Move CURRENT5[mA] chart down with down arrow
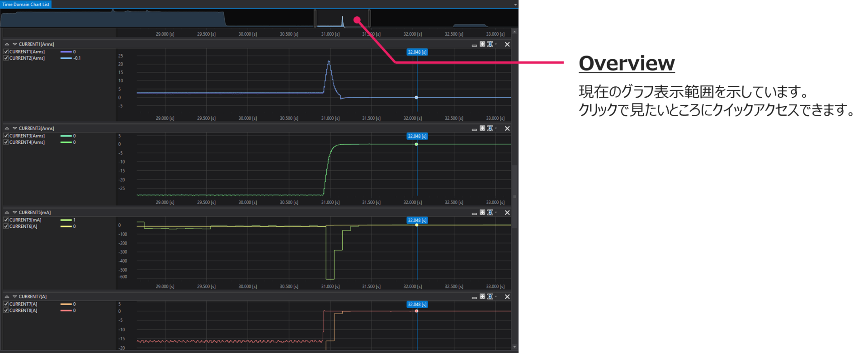868x353 pixels. pyautogui.click(x=15, y=212)
